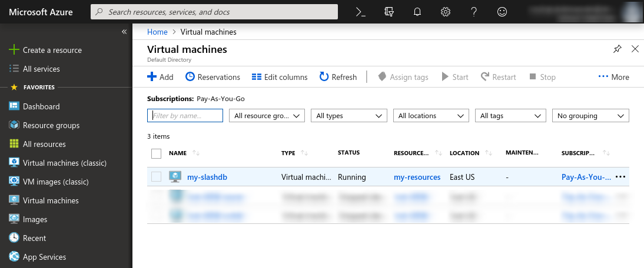Open the my-slashdb row ellipsis menu
This screenshot has height=268, width=644.
(x=620, y=177)
